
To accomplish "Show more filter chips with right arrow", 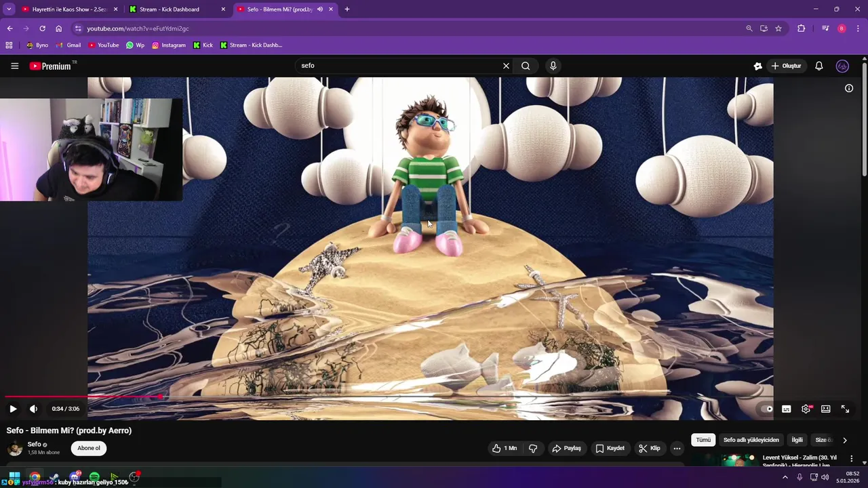I will click(x=844, y=440).
